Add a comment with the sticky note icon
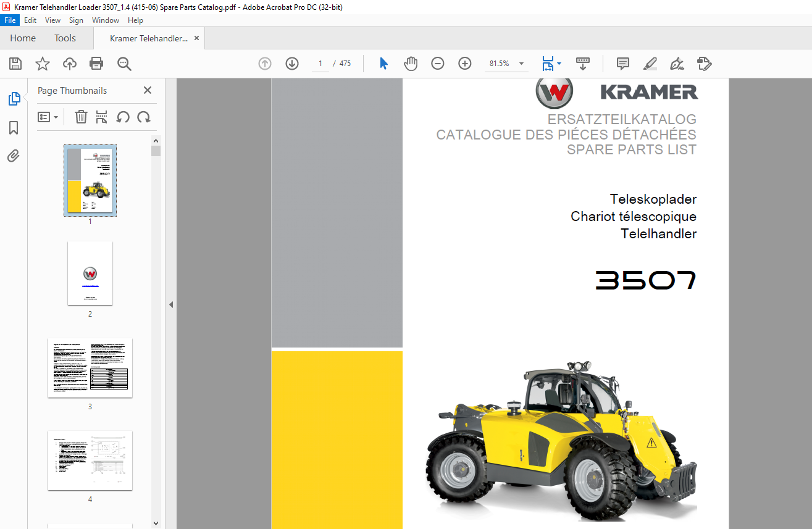This screenshot has height=529, width=812. (623, 64)
